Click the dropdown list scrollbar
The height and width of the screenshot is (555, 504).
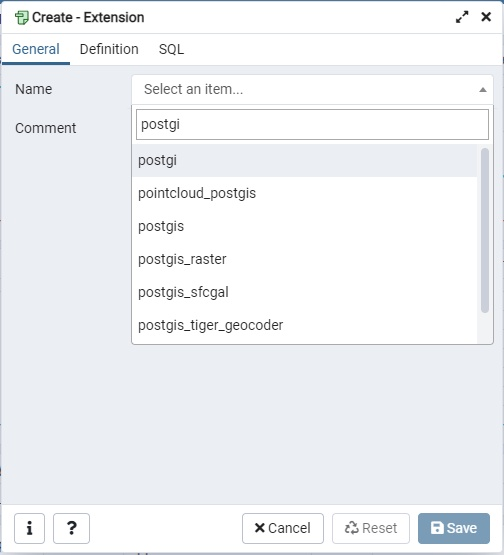485,230
